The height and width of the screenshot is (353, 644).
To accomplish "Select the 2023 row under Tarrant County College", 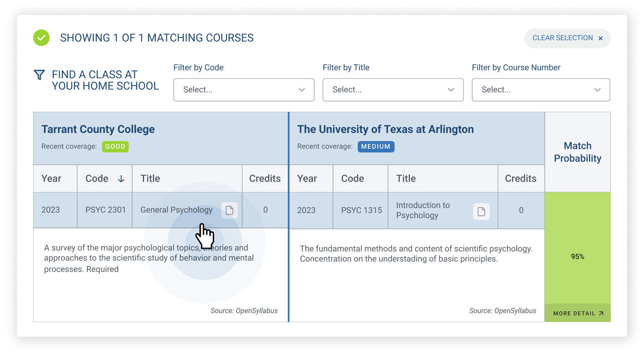I will 55,210.
